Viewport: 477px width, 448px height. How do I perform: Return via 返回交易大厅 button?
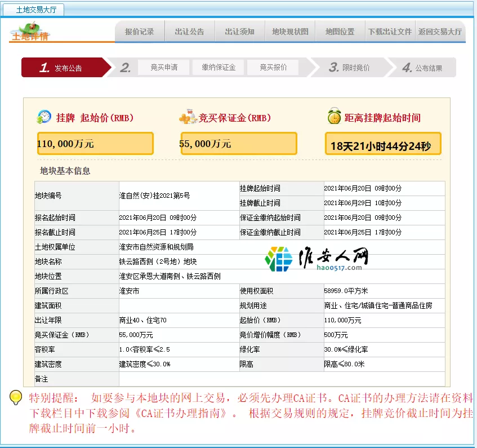(x=440, y=32)
